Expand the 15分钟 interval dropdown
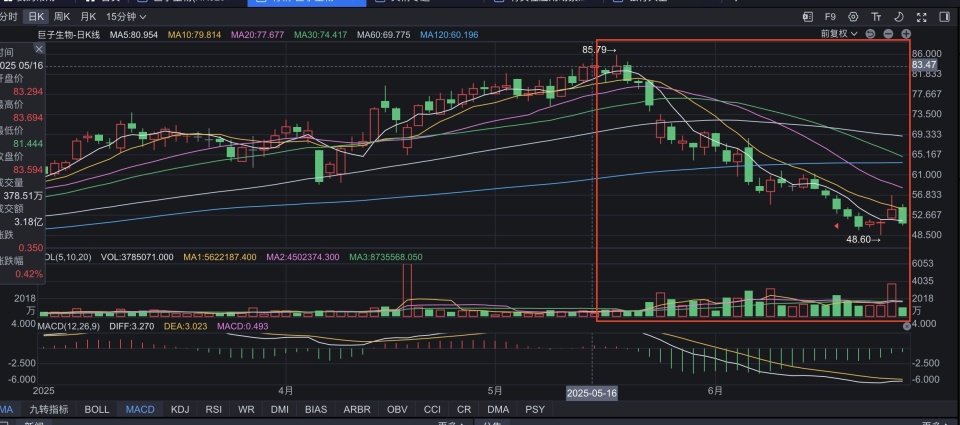Screen dimensions: 960x425 click(126, 17)
